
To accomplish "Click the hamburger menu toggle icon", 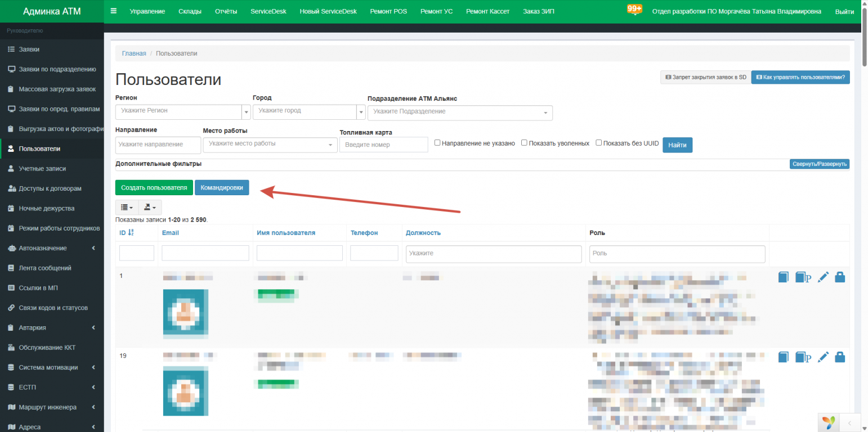I will pos(114,11).
